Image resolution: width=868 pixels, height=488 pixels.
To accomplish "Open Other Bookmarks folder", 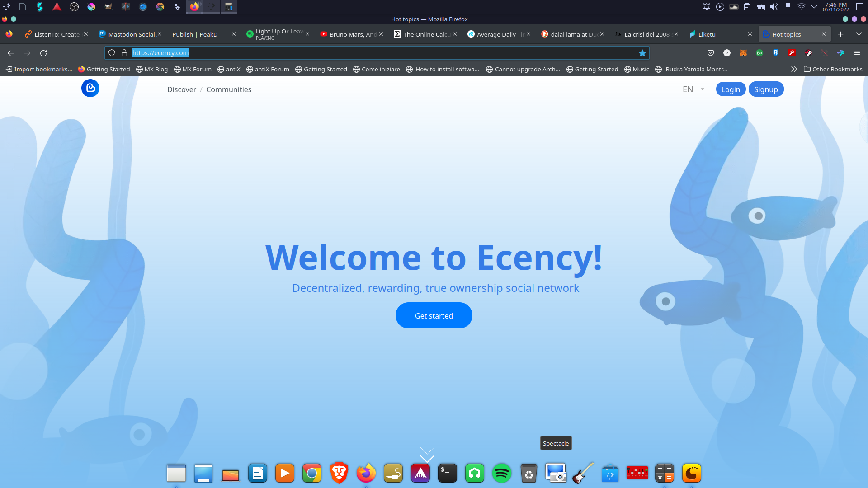I will click(833, 69).
